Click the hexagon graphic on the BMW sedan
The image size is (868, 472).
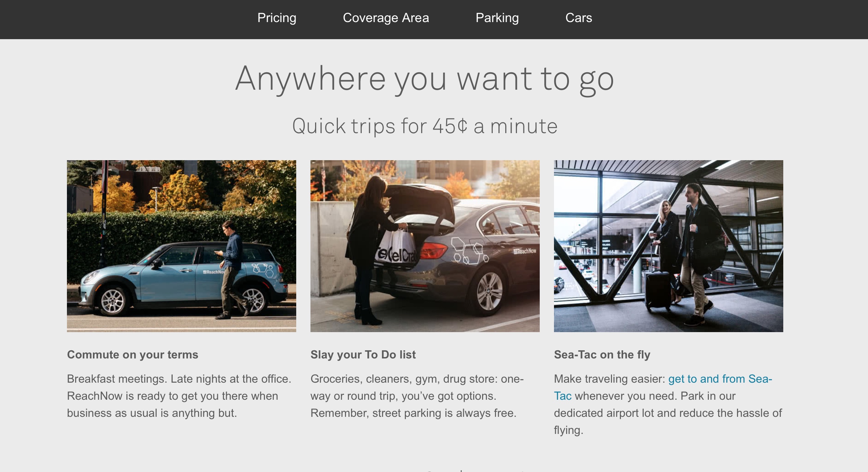(469, 251)
